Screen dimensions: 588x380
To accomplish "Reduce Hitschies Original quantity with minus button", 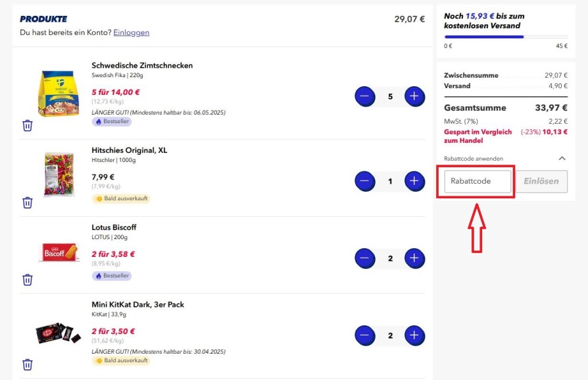I will [365, 181].
